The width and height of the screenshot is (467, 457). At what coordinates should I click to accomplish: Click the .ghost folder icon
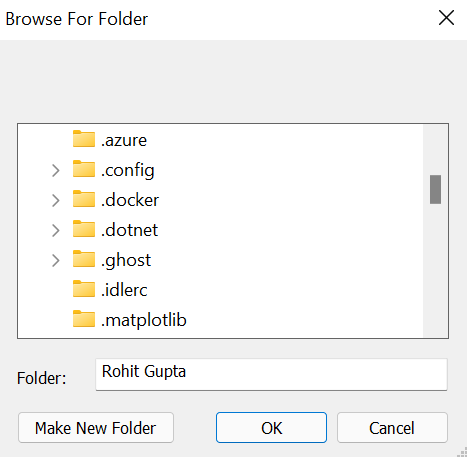click(84, 259)
